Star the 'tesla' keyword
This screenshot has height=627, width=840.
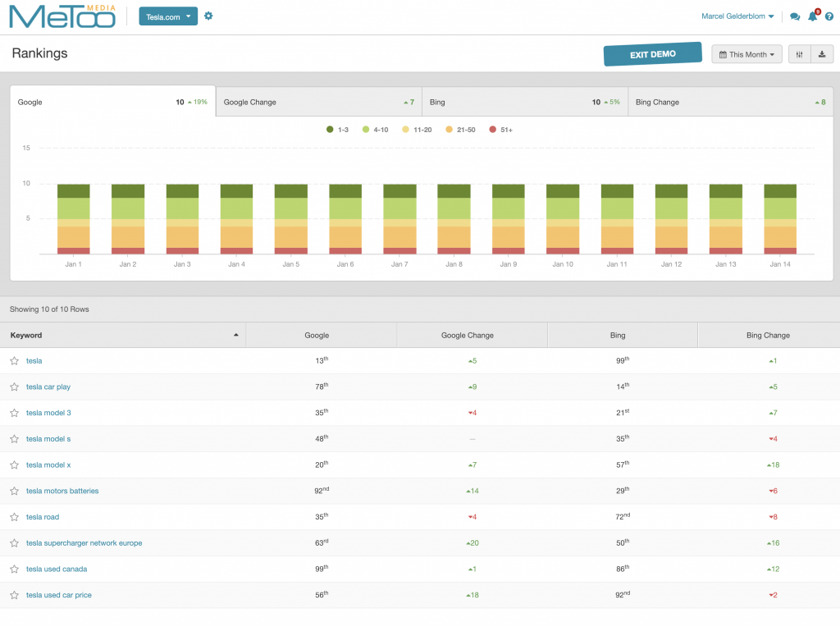[x=15, y=360]
